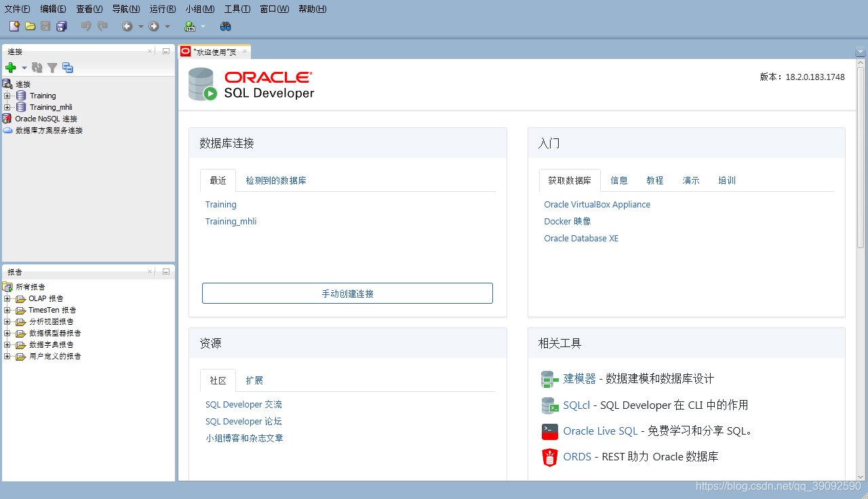Open the 导航 menu

[x=125, y=9]
